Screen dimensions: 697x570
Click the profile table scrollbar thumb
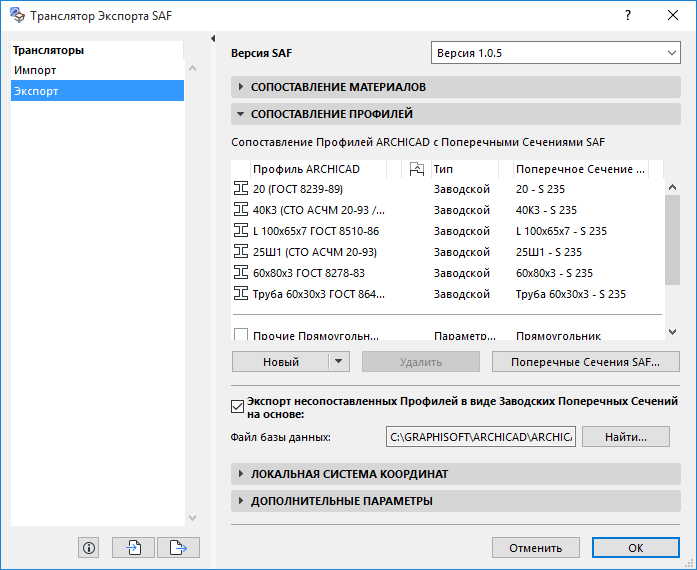[x=673, y=240]
